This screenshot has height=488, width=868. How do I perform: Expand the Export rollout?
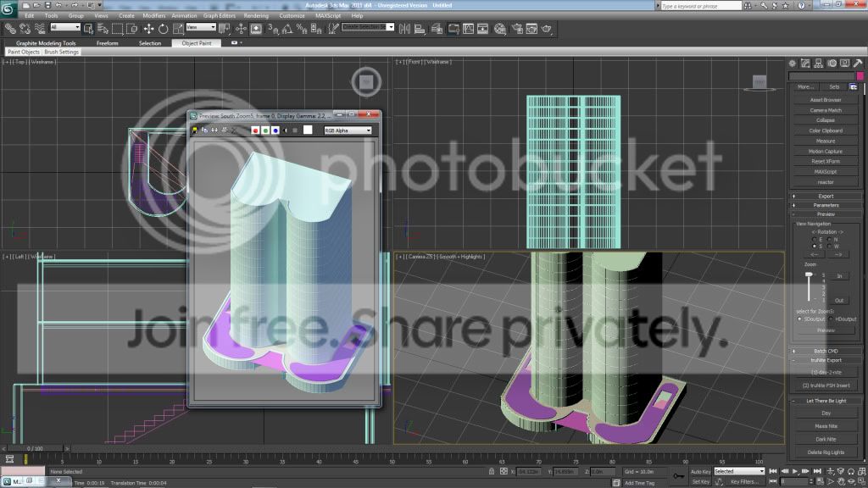(x=826, y=196)
